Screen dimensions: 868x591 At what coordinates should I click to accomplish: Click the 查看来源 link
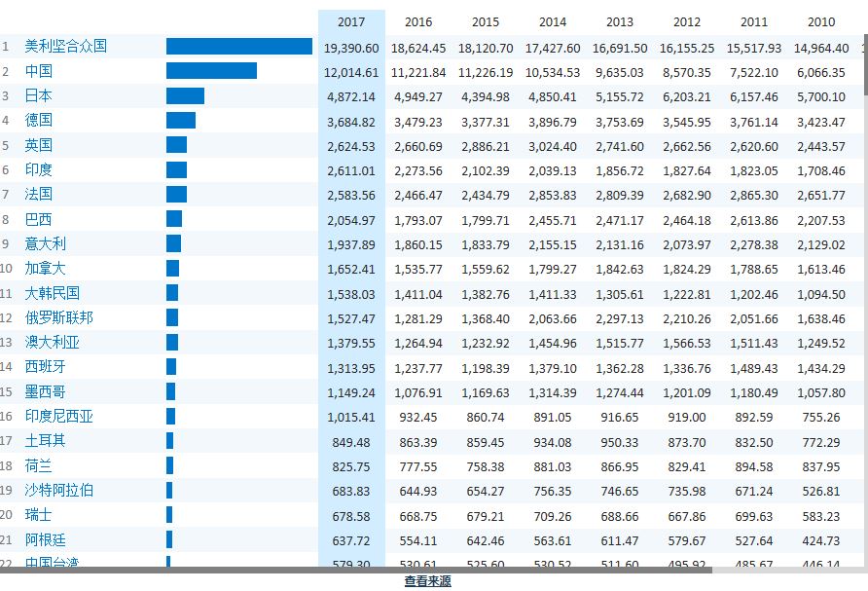pos(427,581)
